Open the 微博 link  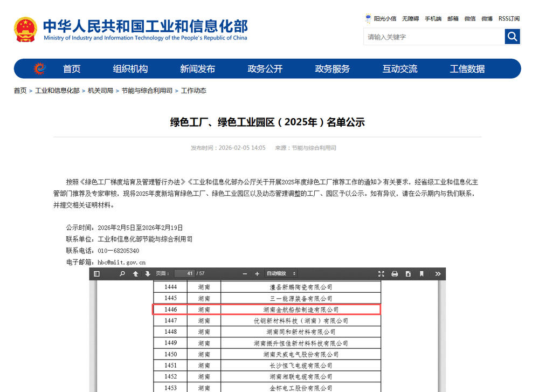pyautogui.click(x=487, y=18)
